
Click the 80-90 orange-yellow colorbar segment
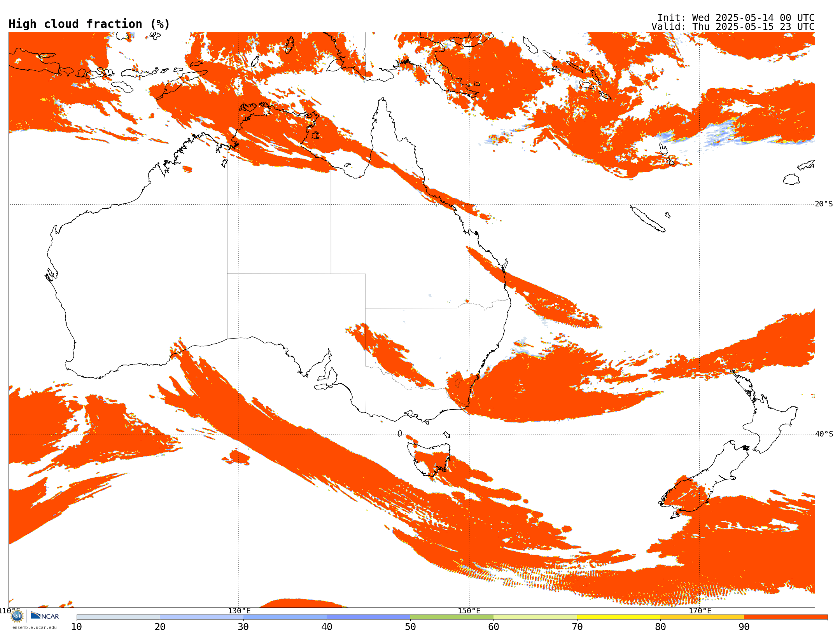[x=702, y=617]
